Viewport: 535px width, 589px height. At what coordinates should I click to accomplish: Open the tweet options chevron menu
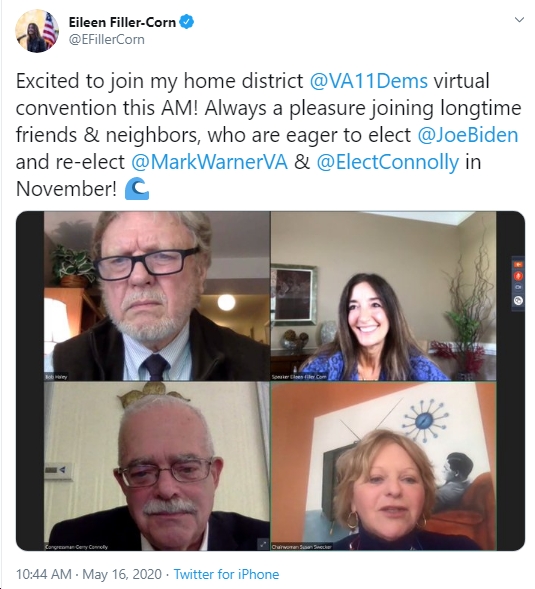coord(519,20)
